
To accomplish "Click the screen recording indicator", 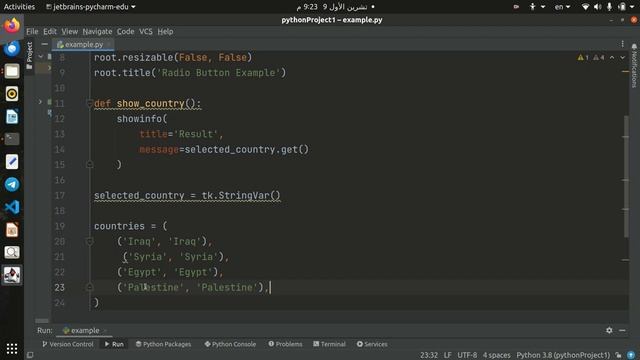I will (516, 7).
